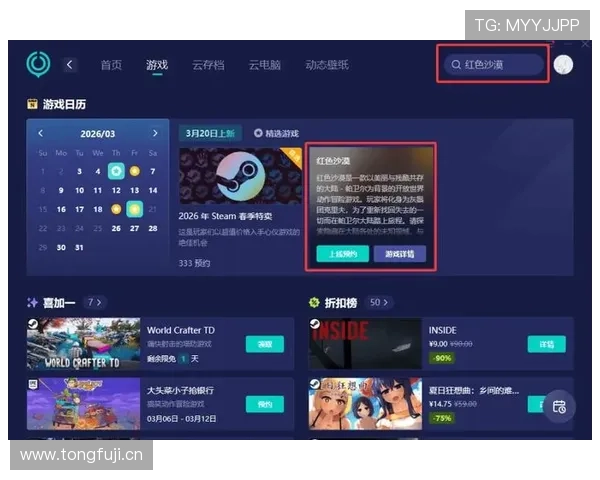
Task: Click the green app logo icon
Action: point(38,64)
